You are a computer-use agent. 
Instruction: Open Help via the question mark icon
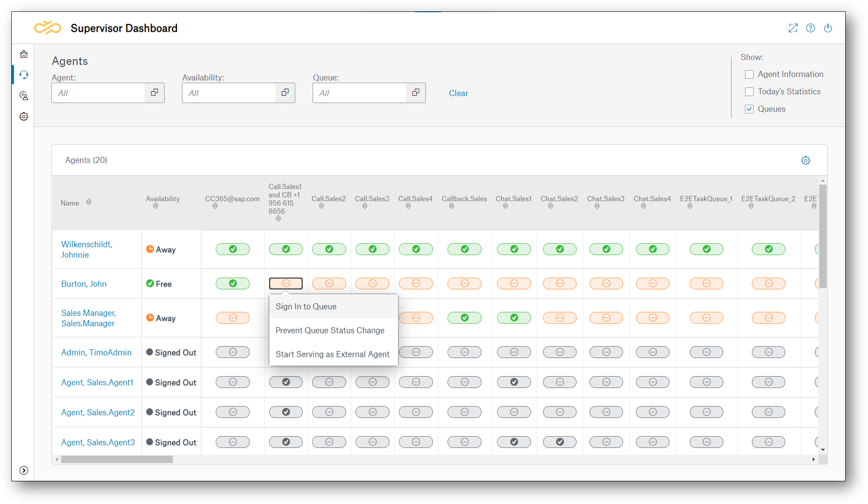coord(811,28)
